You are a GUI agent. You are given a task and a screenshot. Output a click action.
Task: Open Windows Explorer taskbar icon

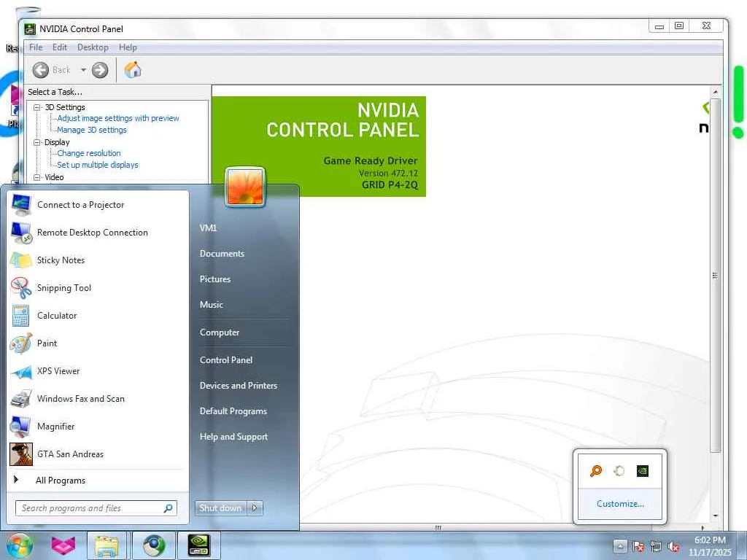click(107, 545)
